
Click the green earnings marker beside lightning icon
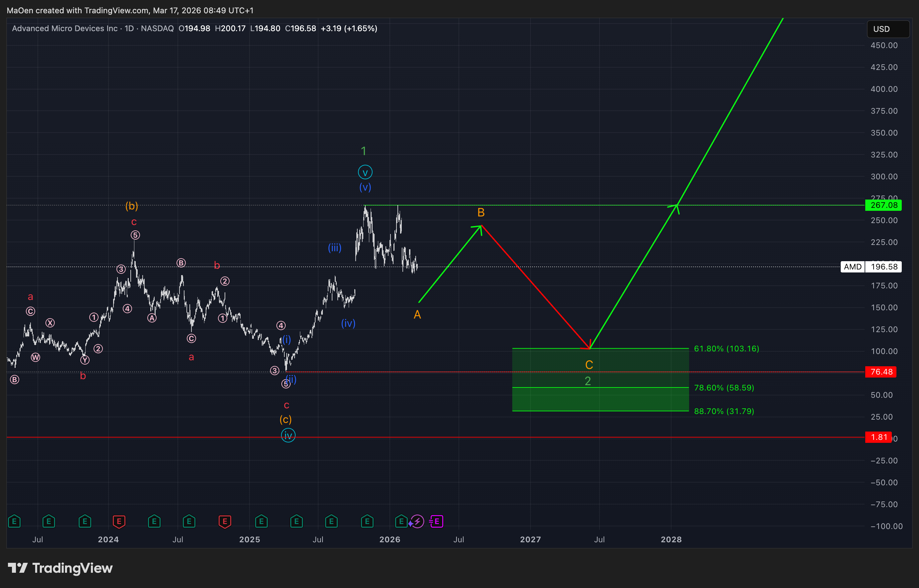[401, 521]
